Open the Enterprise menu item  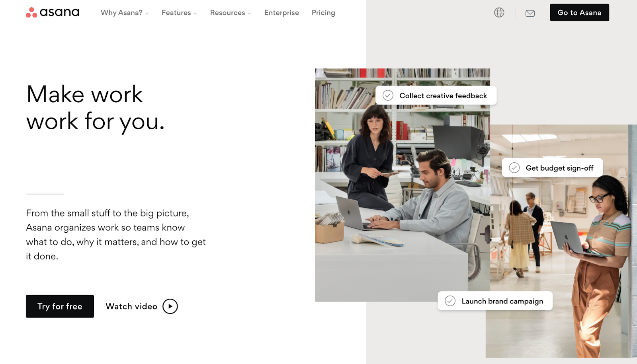point(281,13)
